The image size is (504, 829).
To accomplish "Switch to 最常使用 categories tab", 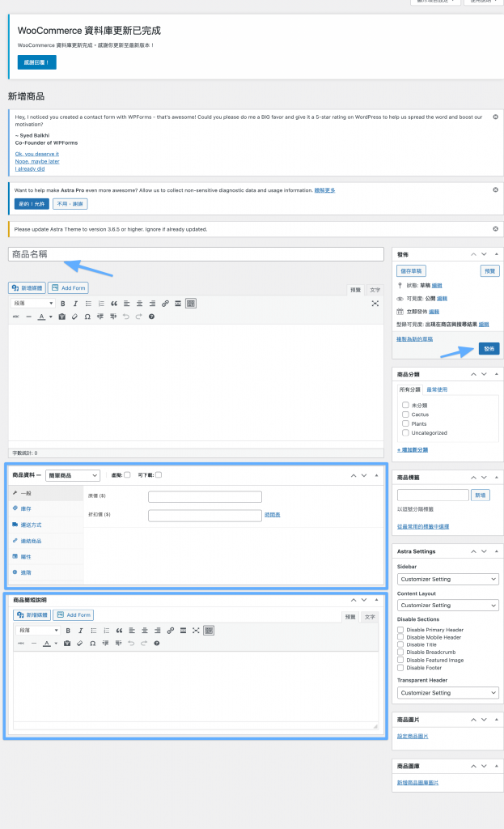I will click(437, 389).
